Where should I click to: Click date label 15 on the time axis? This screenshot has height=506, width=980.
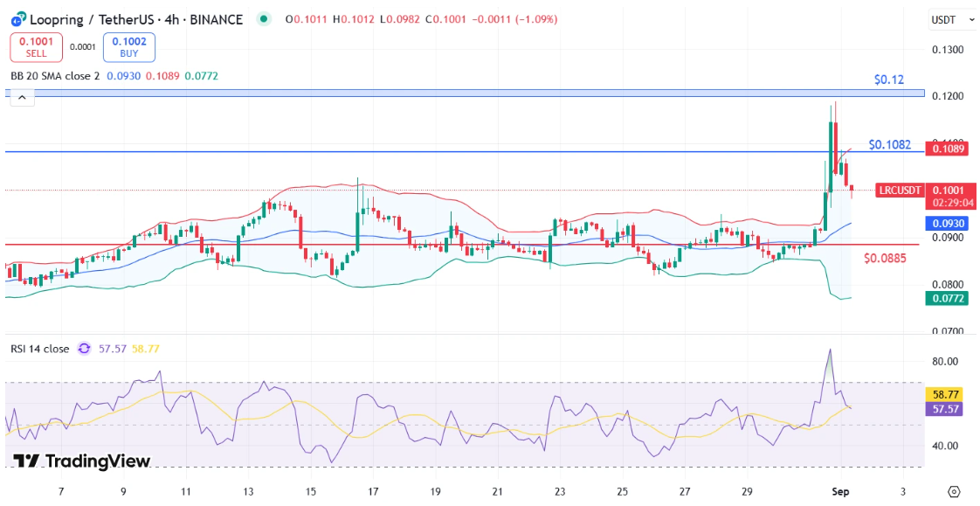[x=311, y=491]
